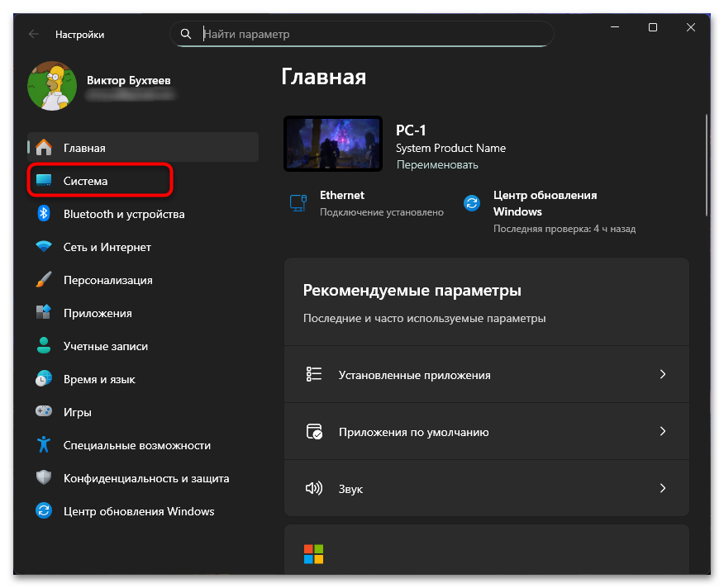Open the Игры section
The width and height of the screenshot is (724, 588).
click(143, 412)
